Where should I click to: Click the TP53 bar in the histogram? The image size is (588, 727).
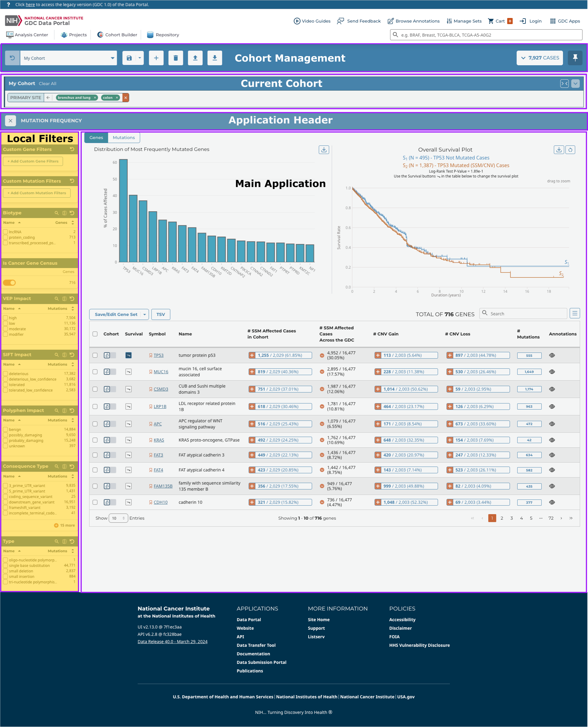tap(123, 210)
